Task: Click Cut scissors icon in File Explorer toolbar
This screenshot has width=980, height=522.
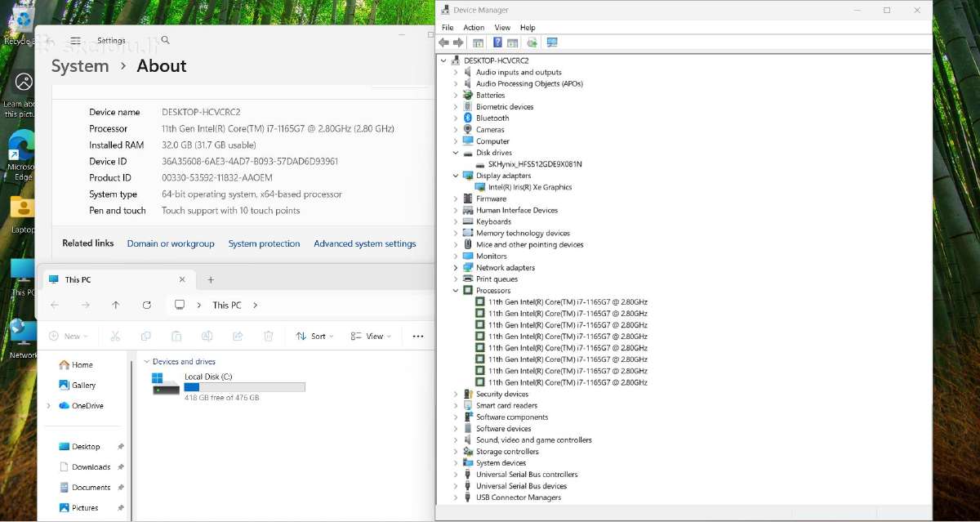Action: pyautogui.click(x=115, y=336)
